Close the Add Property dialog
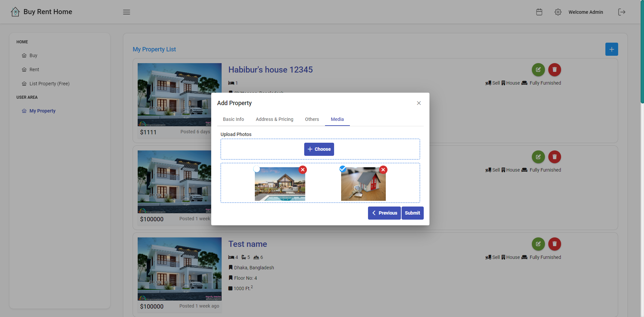The image size is (644, 317). point(419,103)
